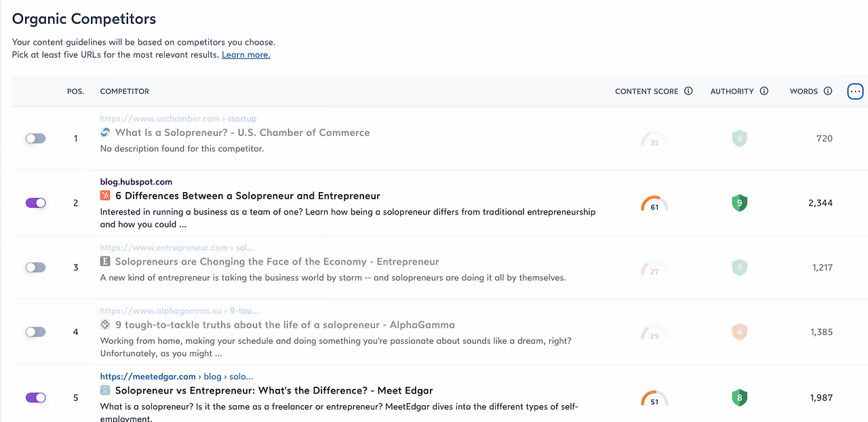Click the Competitor column header
Image resolution: width=868 pixels, height=422 pixels.
tap(125, 91)
